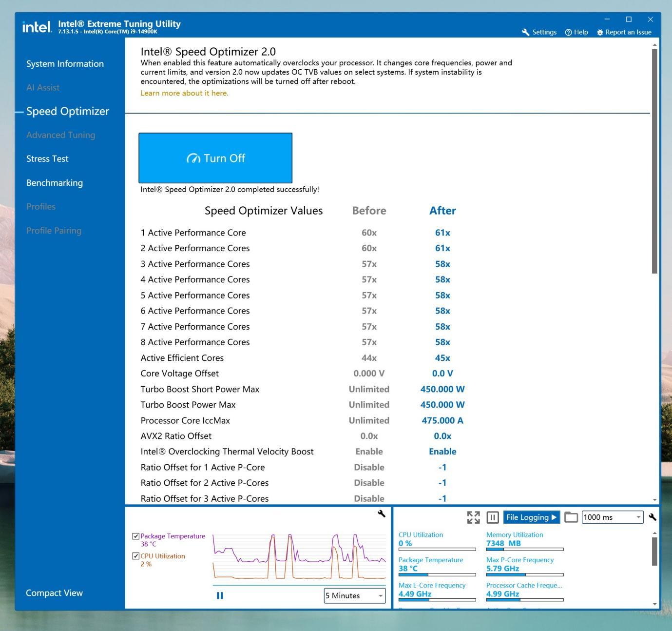Screen dimensions: 672x631
Task: Click the After column header
Action: [x=442, y=211]
